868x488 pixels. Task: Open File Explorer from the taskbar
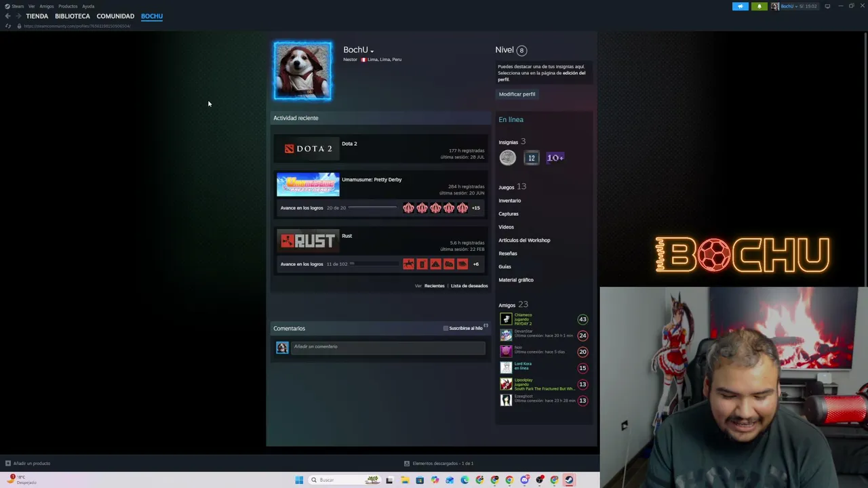[x=405, y=480]
